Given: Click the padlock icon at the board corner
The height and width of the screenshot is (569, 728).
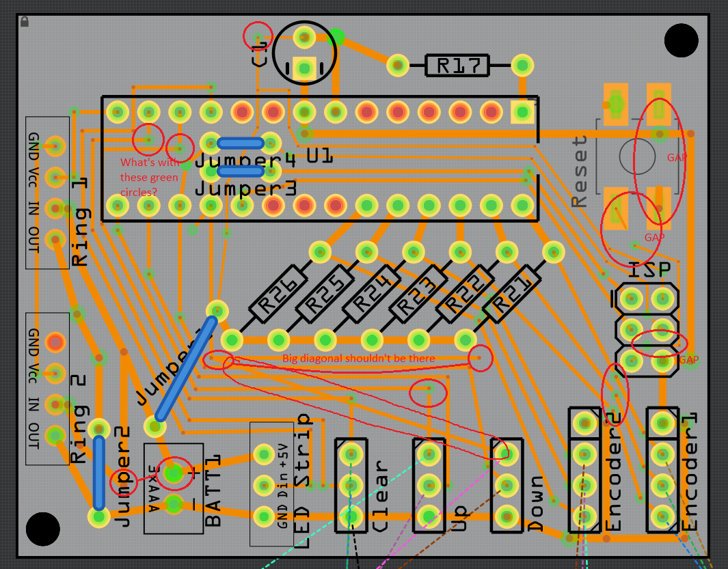Looking at the screenshot, I should 25,22.
